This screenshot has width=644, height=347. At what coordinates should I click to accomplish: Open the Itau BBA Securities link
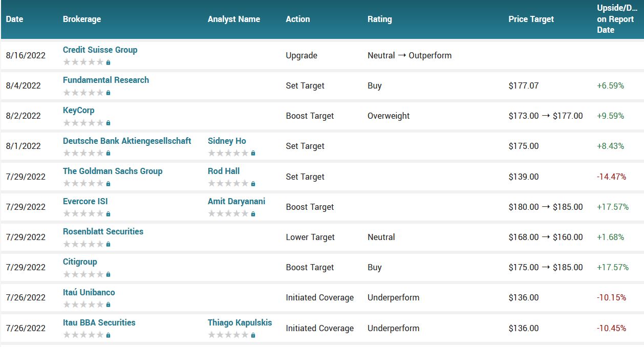[99, 322]
